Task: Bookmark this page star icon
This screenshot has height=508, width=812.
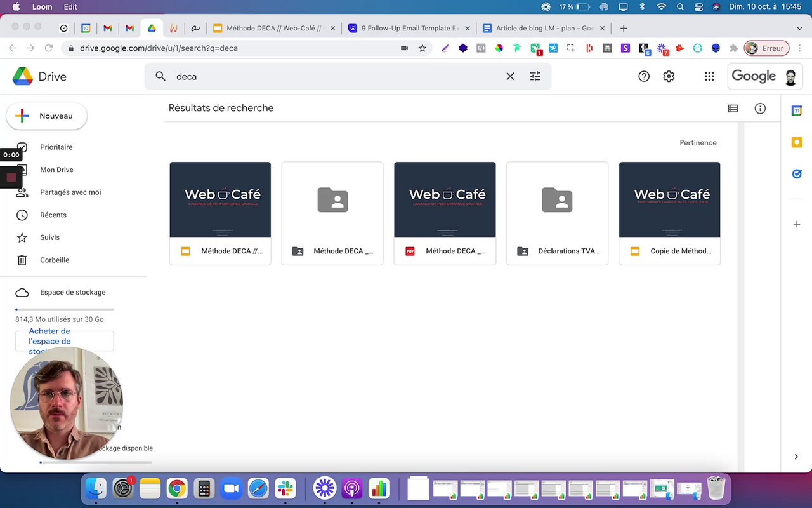Action: click(x=422, y=48)
